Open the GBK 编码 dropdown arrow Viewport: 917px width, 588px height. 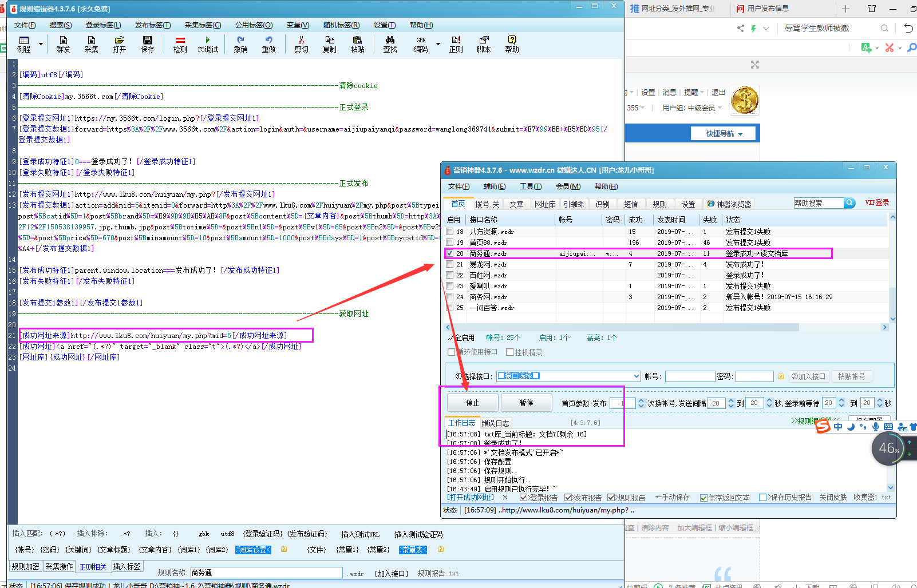coord(438,44)
